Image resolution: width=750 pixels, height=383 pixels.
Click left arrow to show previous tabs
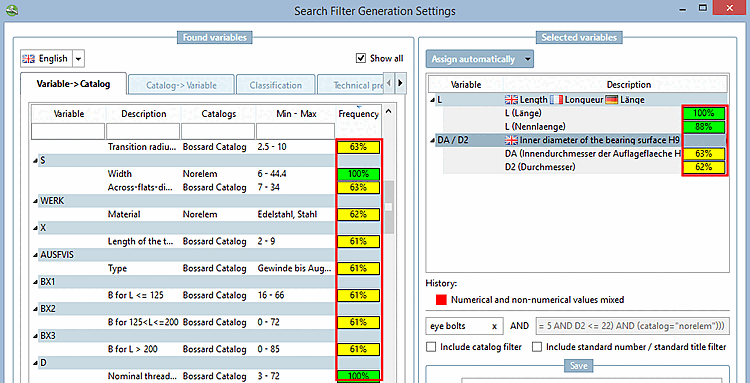(389, 84)
